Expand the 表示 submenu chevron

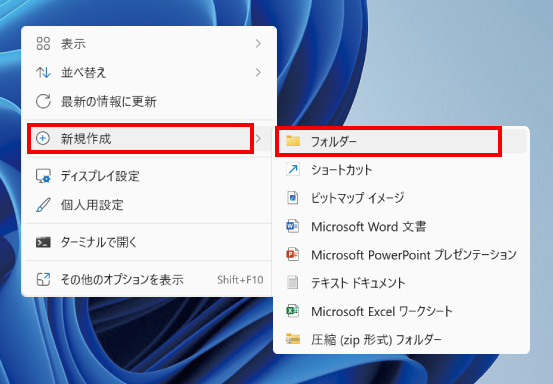(x=258, y=44)
